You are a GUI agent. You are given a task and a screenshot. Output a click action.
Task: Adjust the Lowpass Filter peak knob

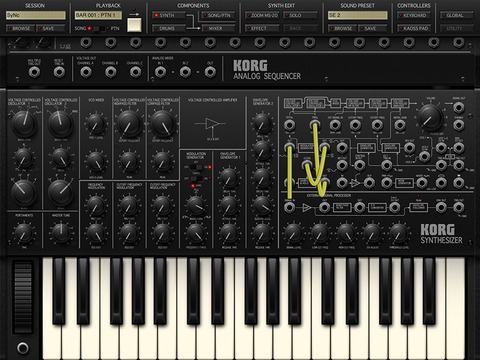(162, 162)
